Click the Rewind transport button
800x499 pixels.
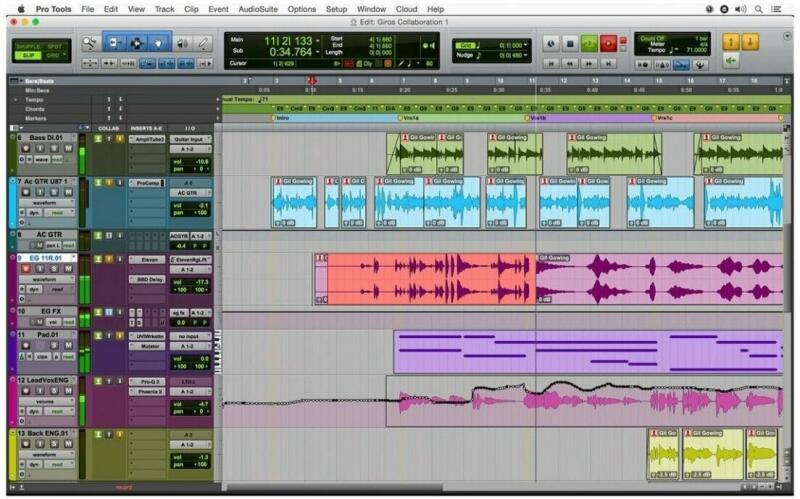coord(570,64)
